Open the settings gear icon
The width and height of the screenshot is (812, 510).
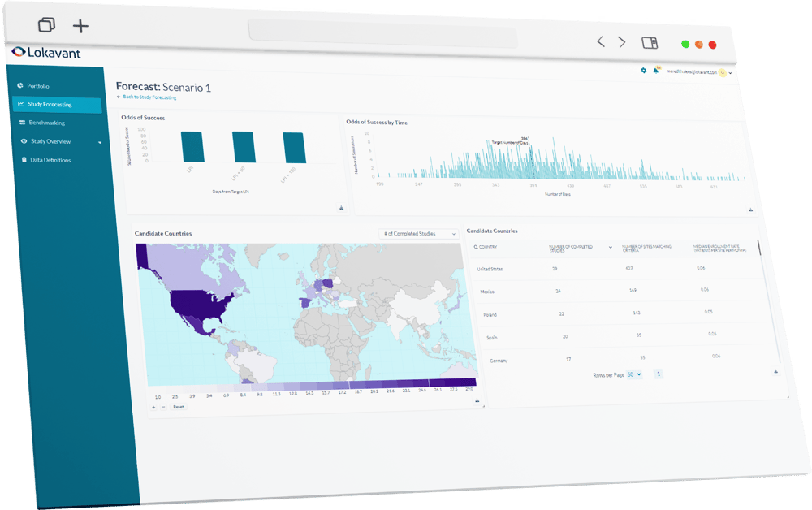tap(644, 70)
